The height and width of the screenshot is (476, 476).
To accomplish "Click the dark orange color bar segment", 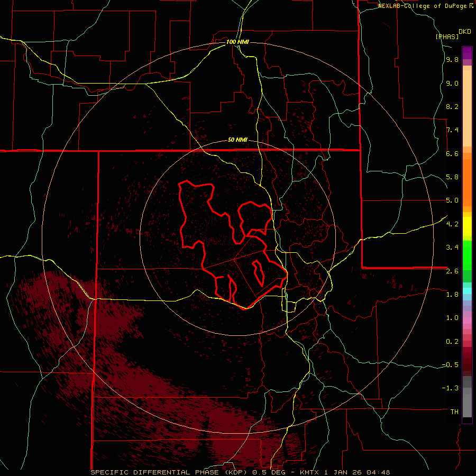I will 467,182.
